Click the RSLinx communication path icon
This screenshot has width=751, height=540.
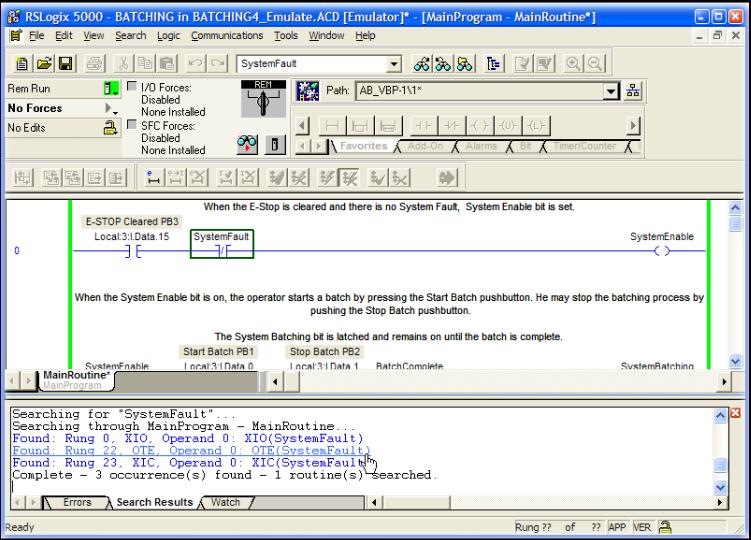tap(307, 91)
